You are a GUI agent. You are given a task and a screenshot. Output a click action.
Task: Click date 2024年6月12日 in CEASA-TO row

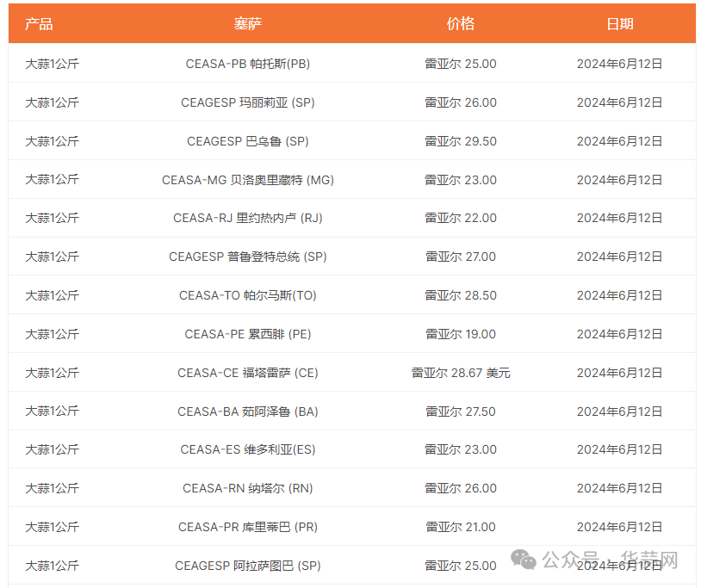620,295
